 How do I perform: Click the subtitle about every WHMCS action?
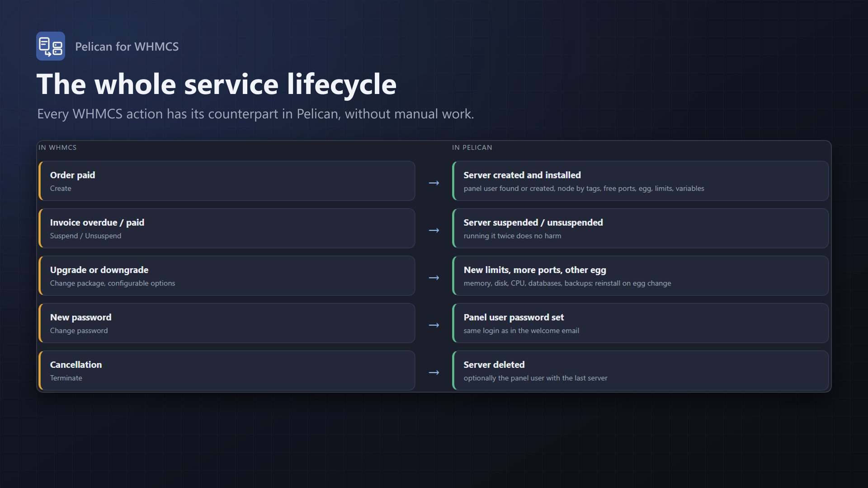[x=255, y=114]
